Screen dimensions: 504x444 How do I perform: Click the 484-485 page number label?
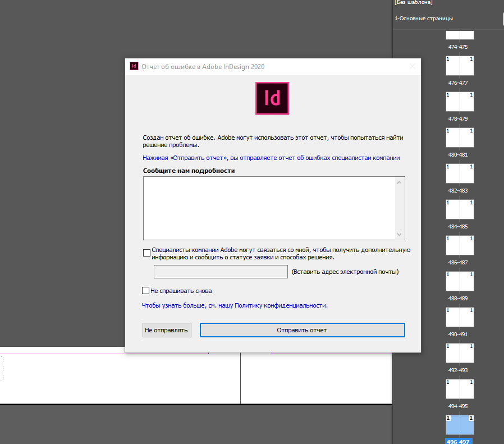[x=458, y=226]
